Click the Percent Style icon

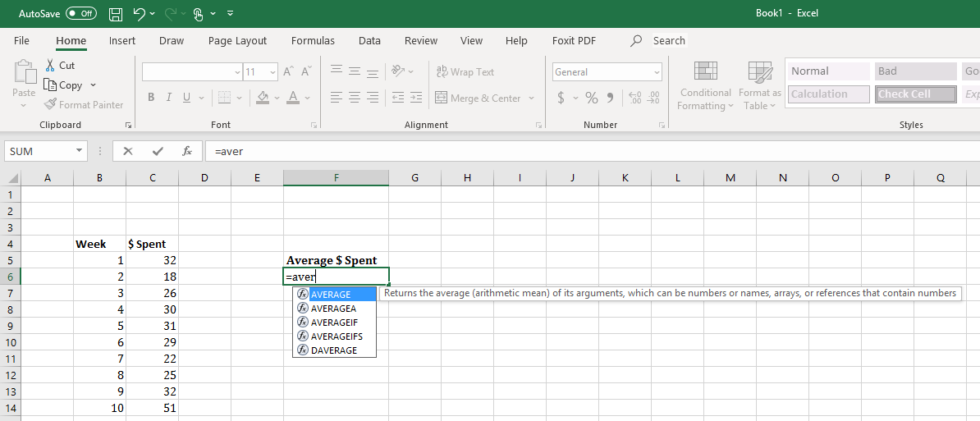tap(591, 98)
